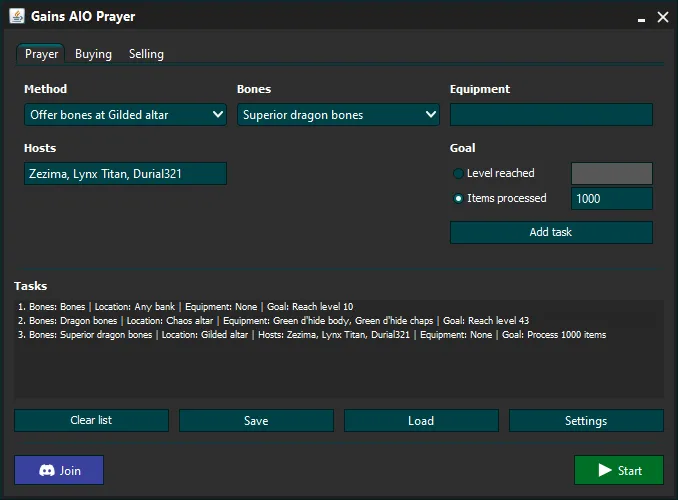Click the Add task button

click(x=551, y=232)
